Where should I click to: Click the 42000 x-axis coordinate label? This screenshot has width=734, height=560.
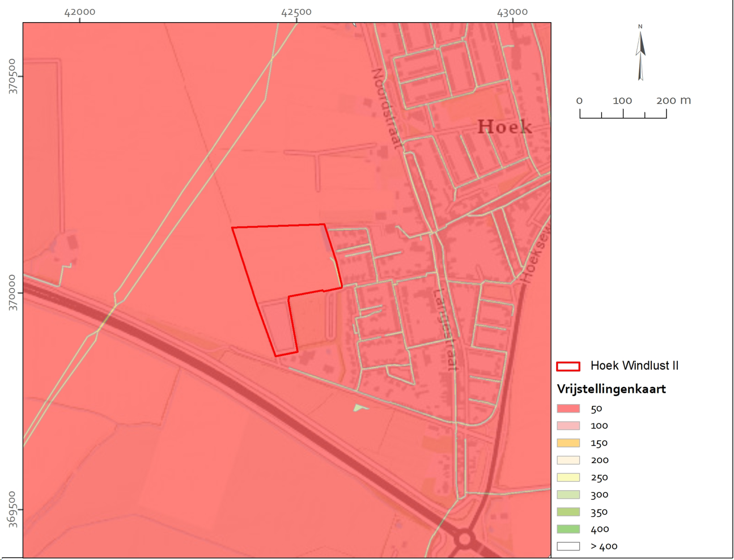(x=80, y=12)
